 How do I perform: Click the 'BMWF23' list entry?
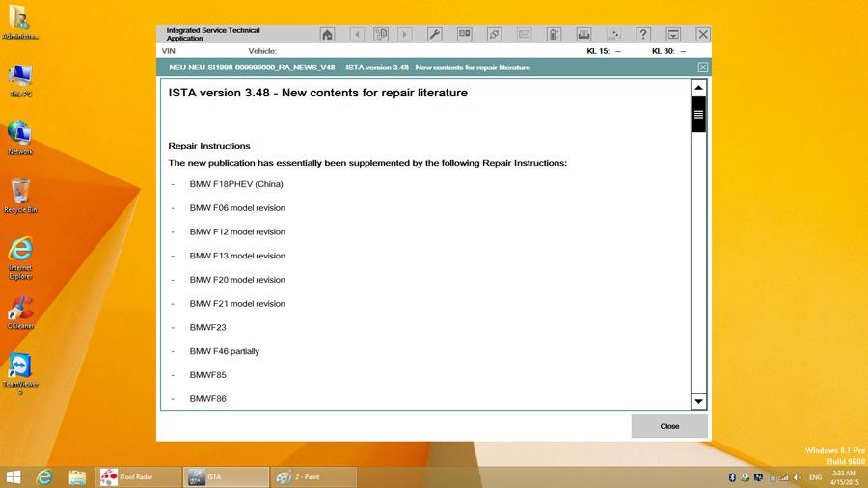coord(207,327)
